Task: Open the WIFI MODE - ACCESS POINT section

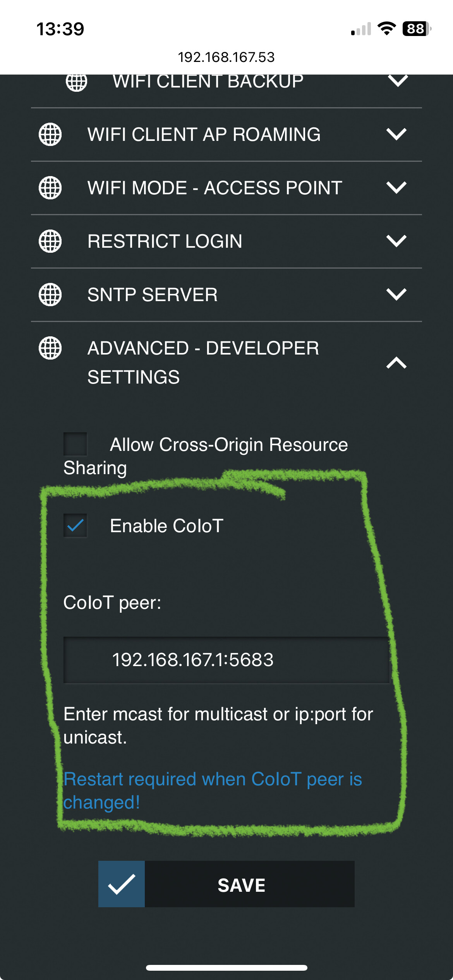Action: click(226, 188)
